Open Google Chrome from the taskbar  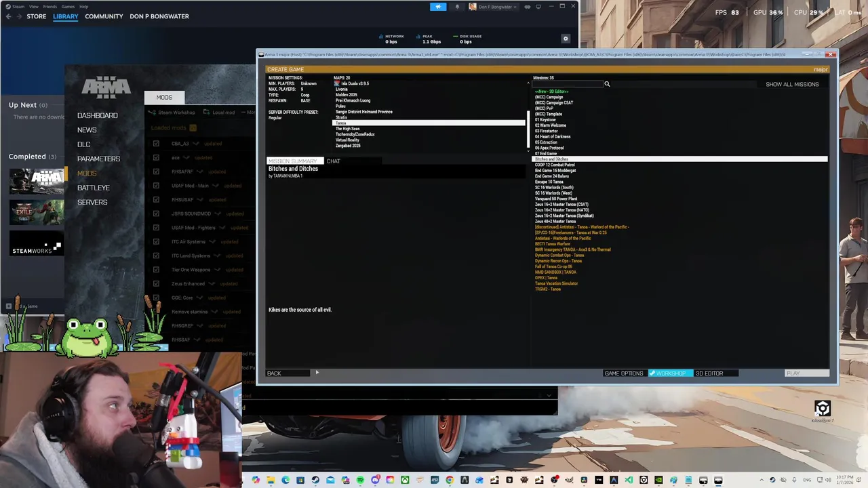click(x=450, y=480)
